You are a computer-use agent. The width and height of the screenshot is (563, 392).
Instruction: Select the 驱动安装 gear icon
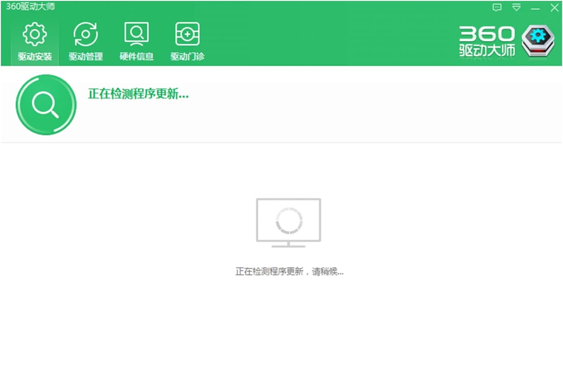point(33,33)
